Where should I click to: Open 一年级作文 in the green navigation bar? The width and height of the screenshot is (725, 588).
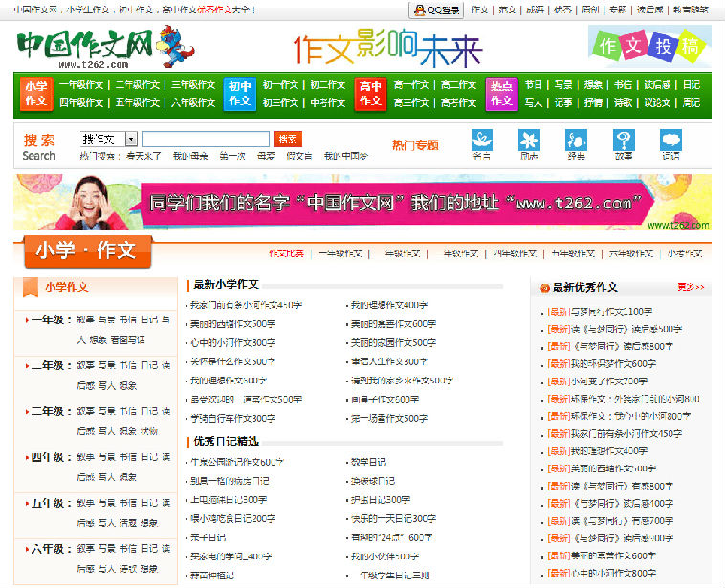pos(81,84)
